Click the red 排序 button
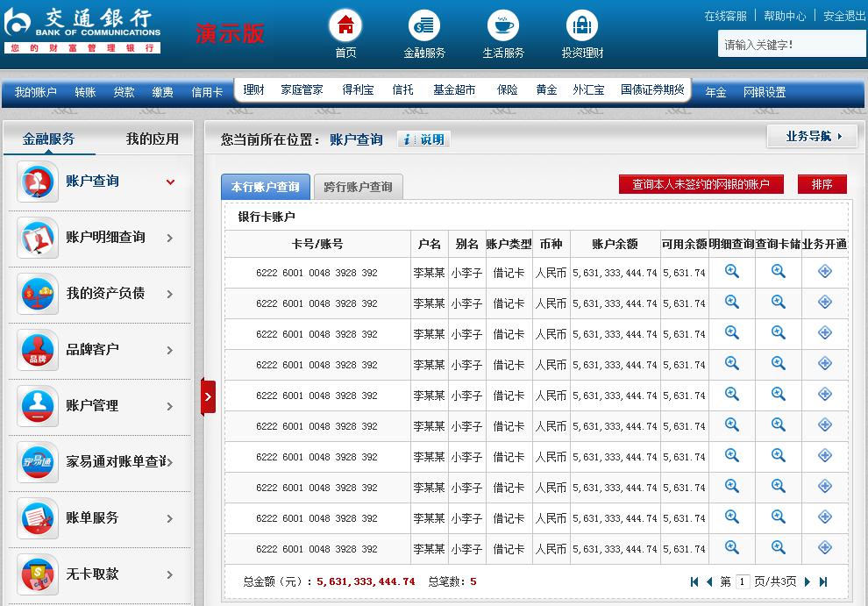Image resolution: width=868 pixels, height=606 pixels. [822, 184]
